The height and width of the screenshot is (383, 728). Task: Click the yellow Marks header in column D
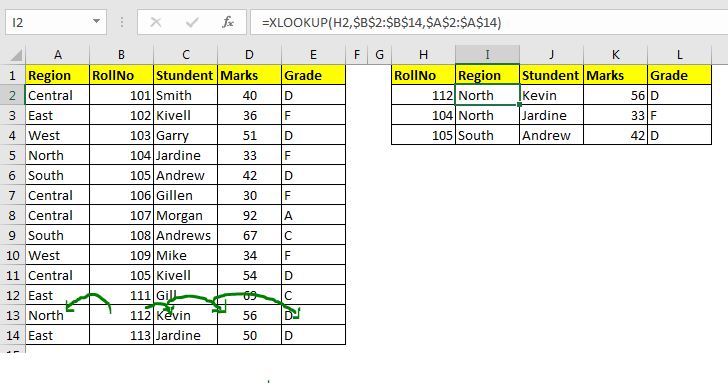pos(249,75)
